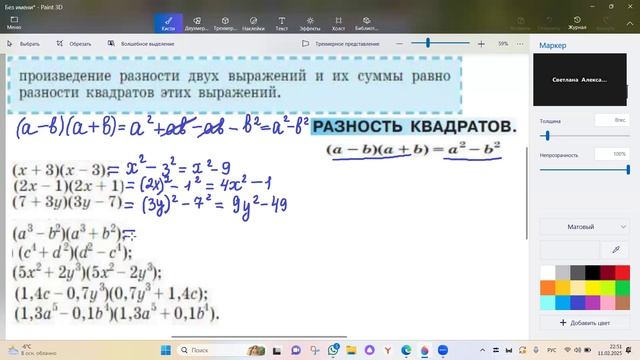
Task: Select the white color swatch
Action: (548, 273)
